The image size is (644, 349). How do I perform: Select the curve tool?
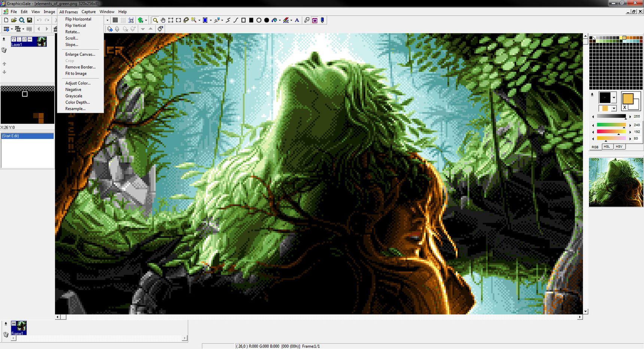(x=236, y=20)
